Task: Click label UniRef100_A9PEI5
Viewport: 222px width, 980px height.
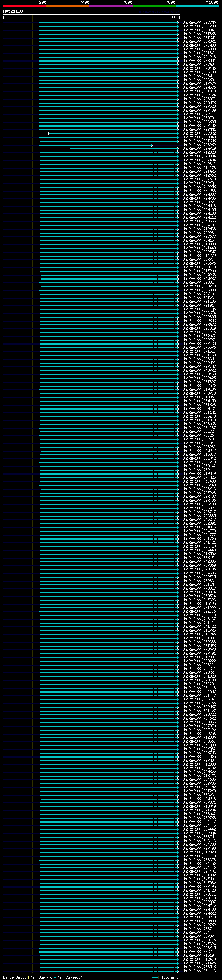Action: point(199,577)
